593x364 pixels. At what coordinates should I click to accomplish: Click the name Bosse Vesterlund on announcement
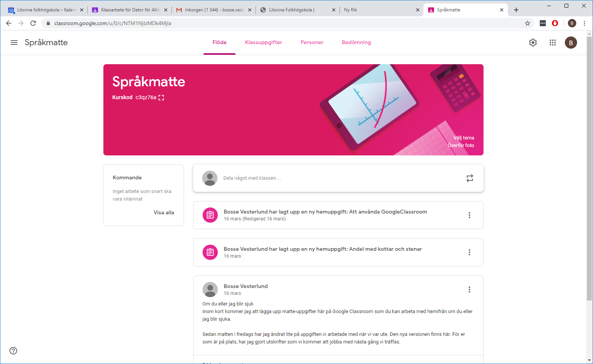(246, 286)
